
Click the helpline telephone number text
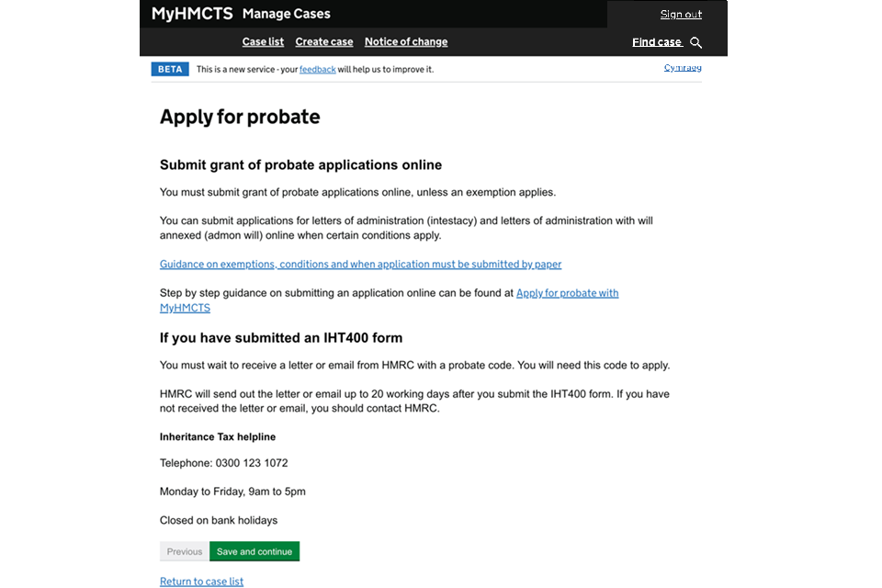tap(223, 463)
